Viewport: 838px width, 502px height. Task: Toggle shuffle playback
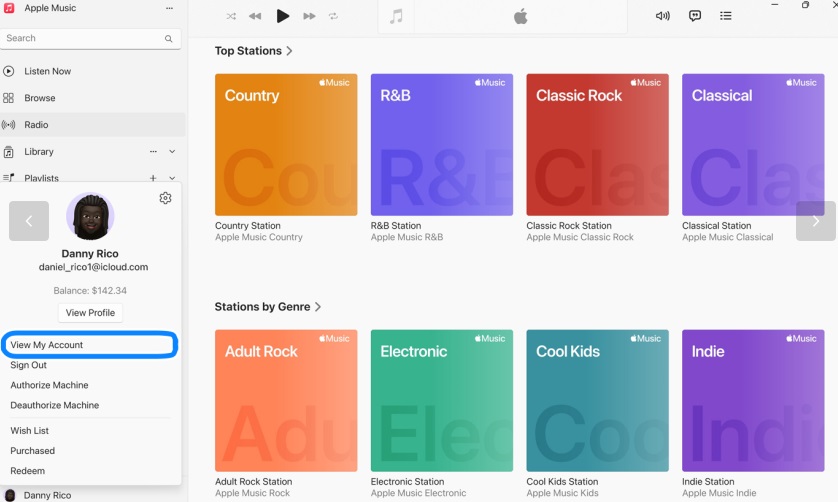[x=231, y=16]
